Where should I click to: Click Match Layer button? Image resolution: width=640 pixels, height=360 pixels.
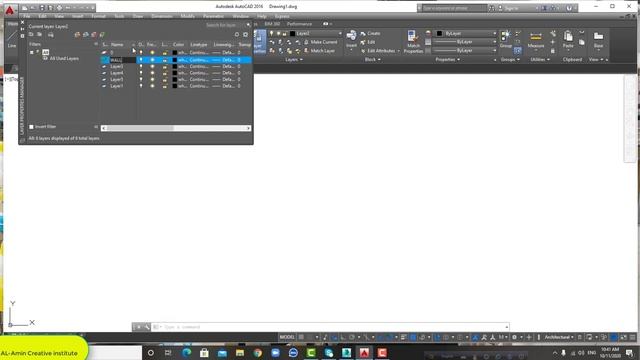click(x=319, y=51)
